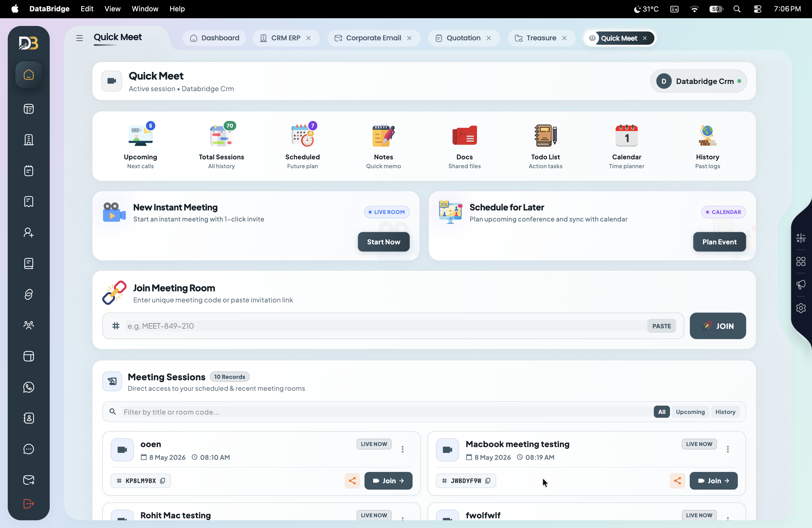Open the three-dot menu for Macbook meeting testing
The image size is (812, 528).
(x=728, y=449)
